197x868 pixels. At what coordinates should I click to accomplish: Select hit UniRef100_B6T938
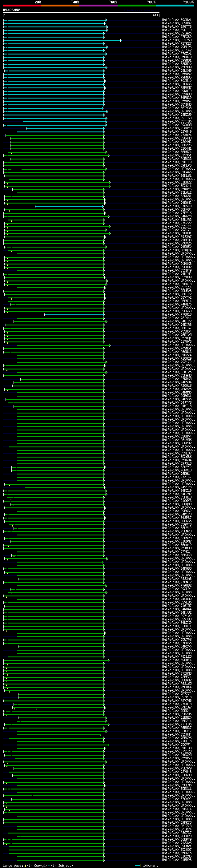point(177,108)
